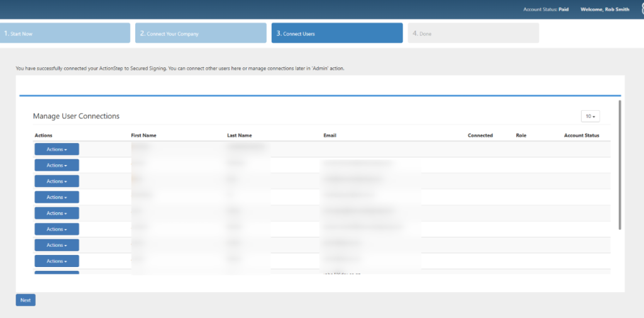Viewport: 644px width, 318px height.
Task: Click the Email column header
Action: pos(330,135)
